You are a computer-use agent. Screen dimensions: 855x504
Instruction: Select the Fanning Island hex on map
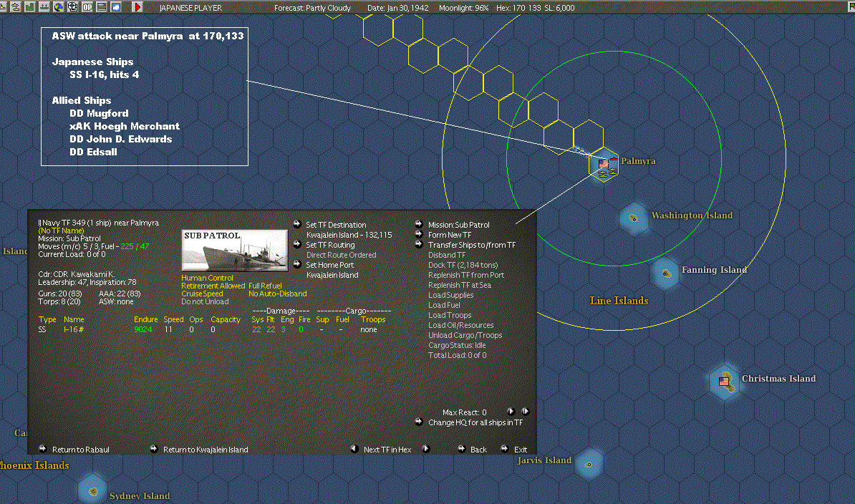point(666,273)
